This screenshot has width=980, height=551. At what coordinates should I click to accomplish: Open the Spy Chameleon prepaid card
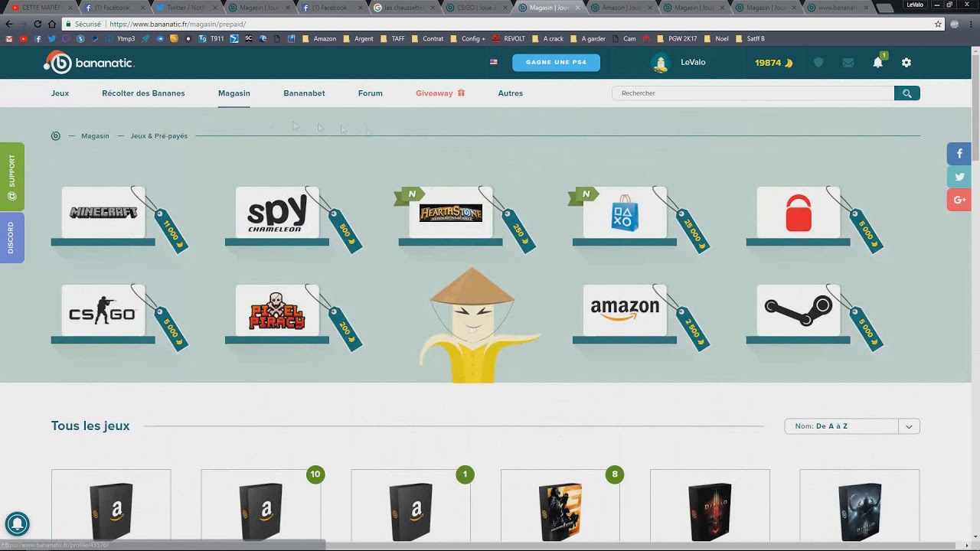[277, 213]
